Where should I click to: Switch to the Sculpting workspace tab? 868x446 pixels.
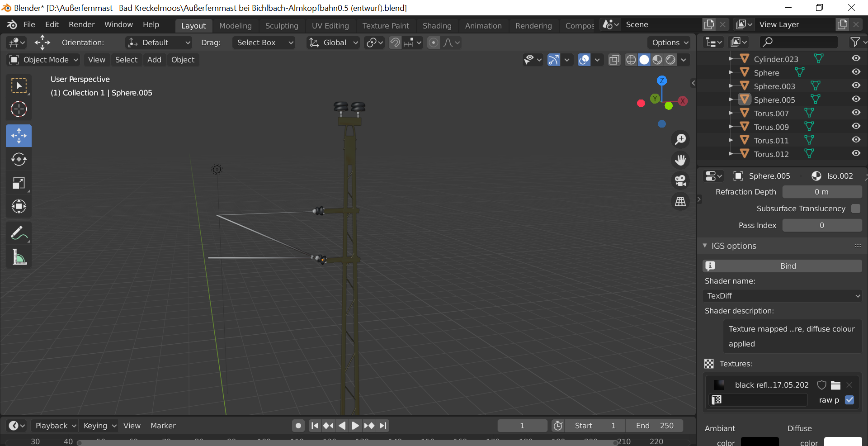click(281, 26)
